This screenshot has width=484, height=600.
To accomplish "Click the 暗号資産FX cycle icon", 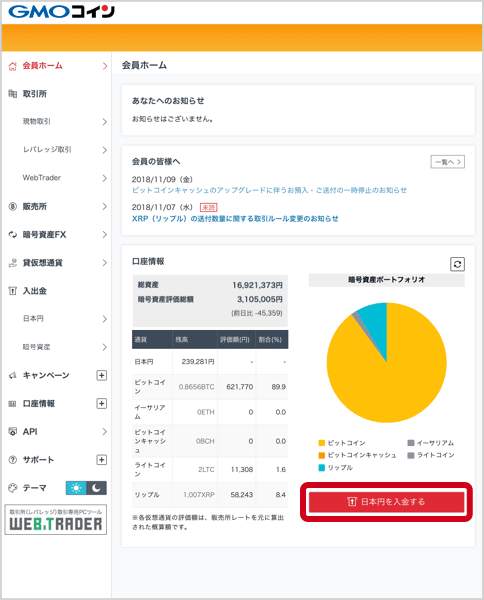I will click(x=13, y=235).
